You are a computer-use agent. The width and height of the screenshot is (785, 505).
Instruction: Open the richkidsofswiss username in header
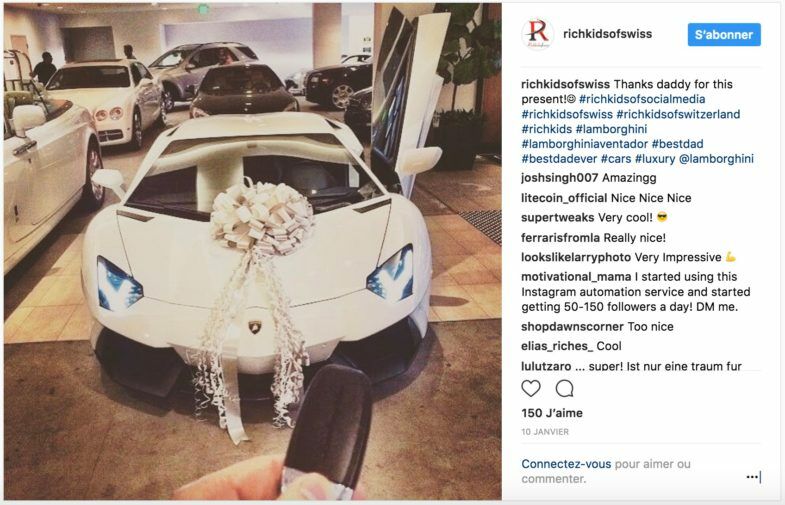607,34
